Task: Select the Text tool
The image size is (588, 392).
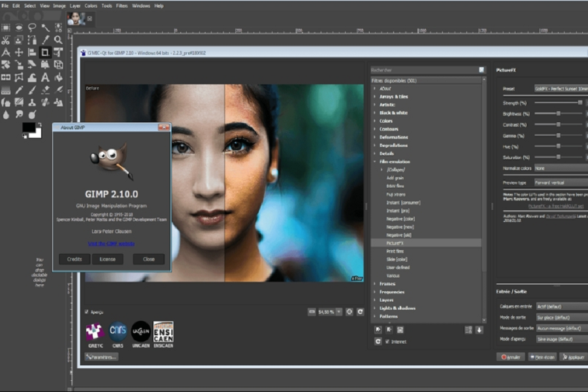Action: [45, 77]
